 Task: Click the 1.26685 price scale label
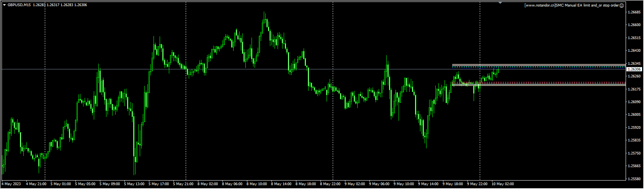(x=635, y=12)
